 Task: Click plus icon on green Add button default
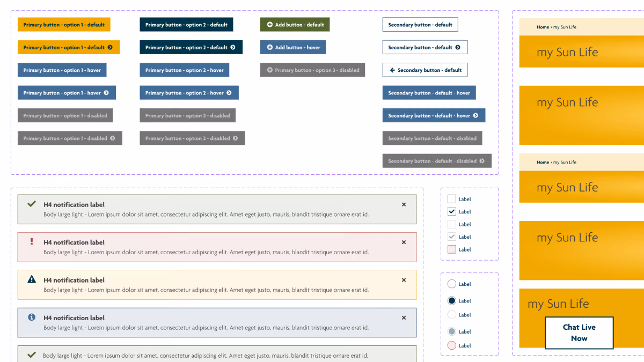270,25
